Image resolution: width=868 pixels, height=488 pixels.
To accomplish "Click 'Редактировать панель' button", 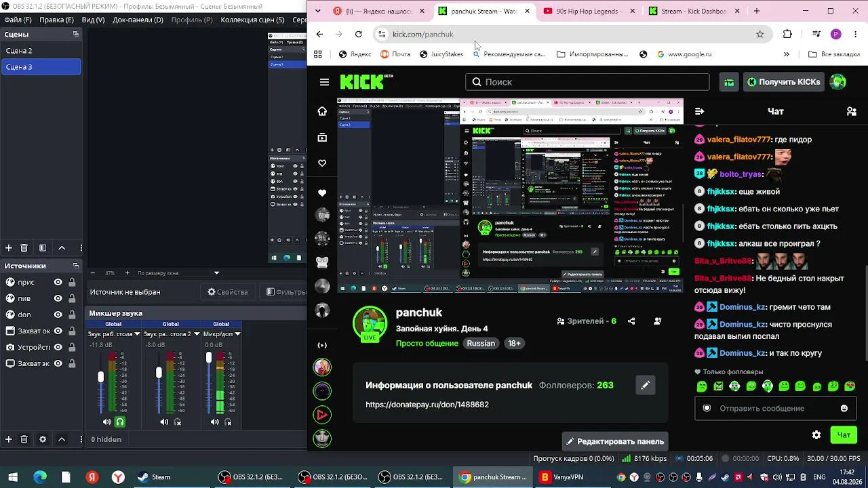I will tap(615, 441).
